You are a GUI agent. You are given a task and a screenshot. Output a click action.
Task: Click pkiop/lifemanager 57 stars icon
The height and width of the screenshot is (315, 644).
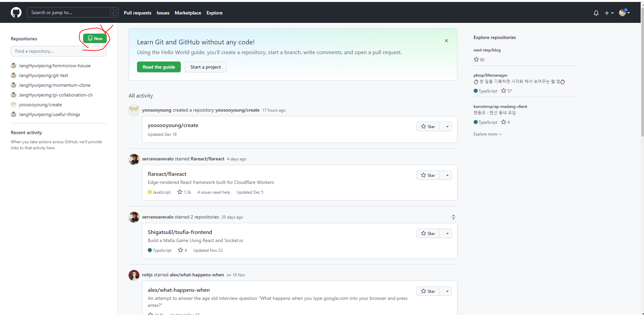click(x=504, y=91)
